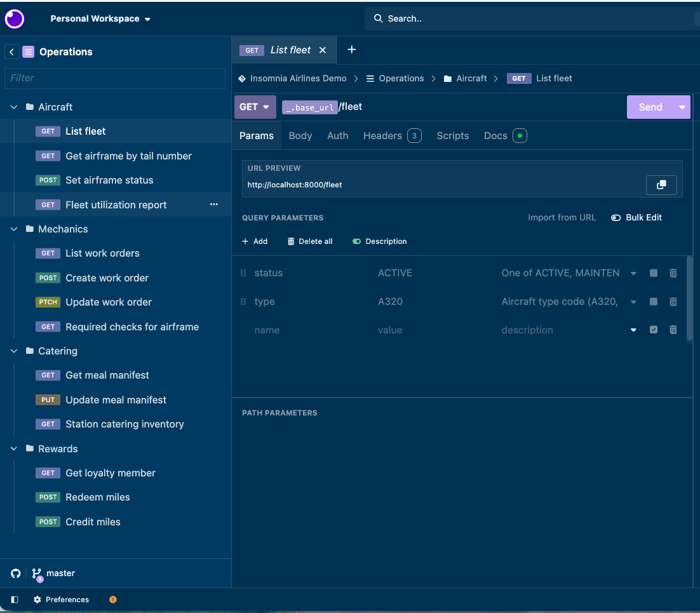Click the A320 value of type
The image size is (700, 613).
coord(390,301)
